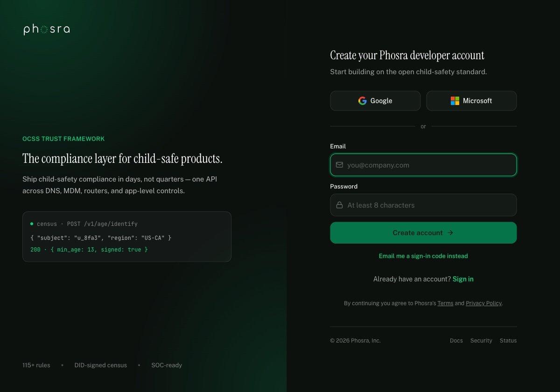Open the Sign in link
560x392 pixels.
coord(463,279)
